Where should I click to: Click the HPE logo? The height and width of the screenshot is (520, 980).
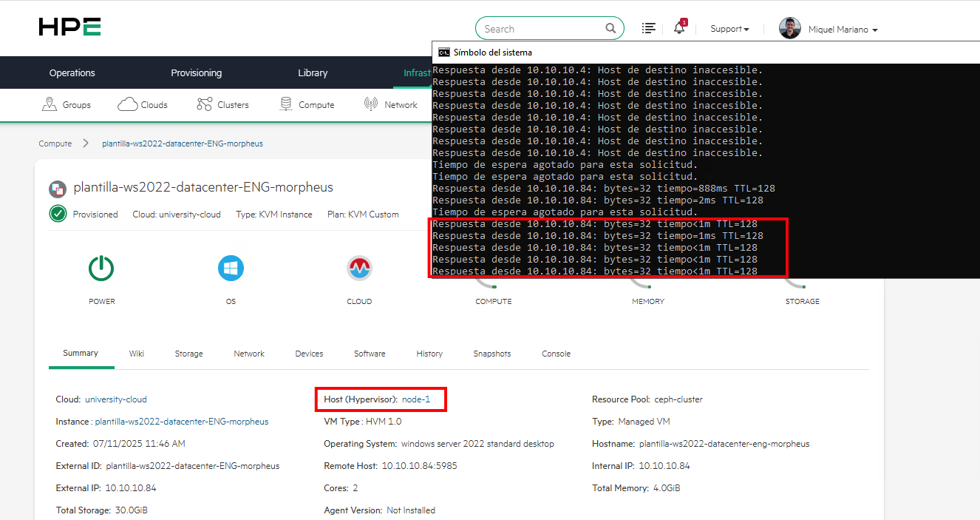tap(69, 27)
